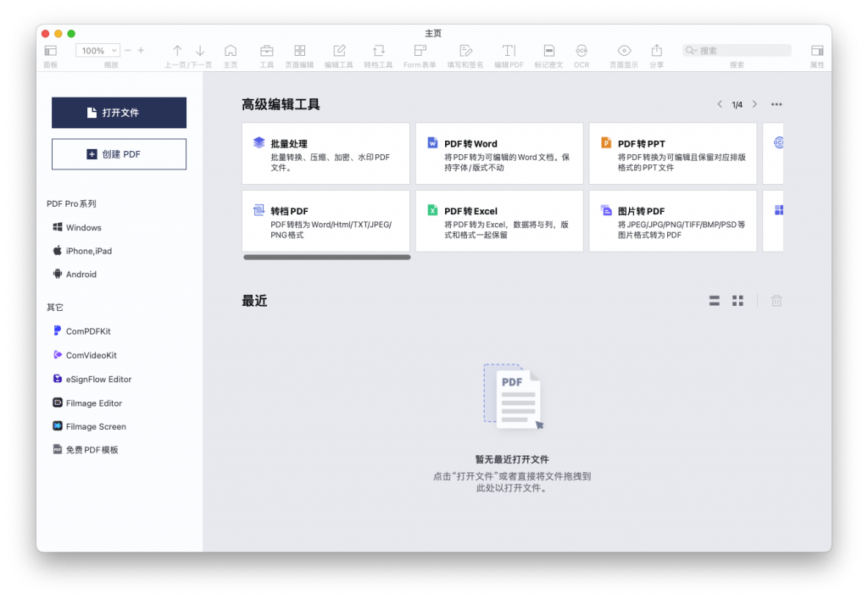
Task: Open page display (页面显示) eye icon
Action: (x=624, y=50)
